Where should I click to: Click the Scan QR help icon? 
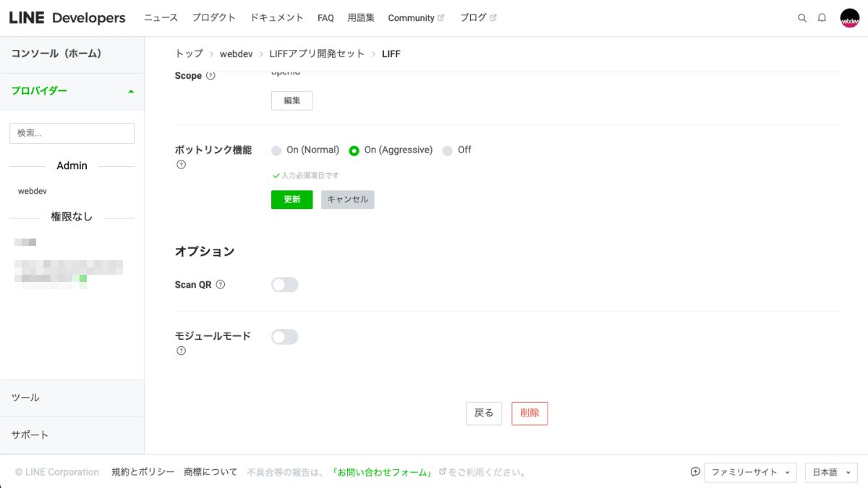[221, 285]
